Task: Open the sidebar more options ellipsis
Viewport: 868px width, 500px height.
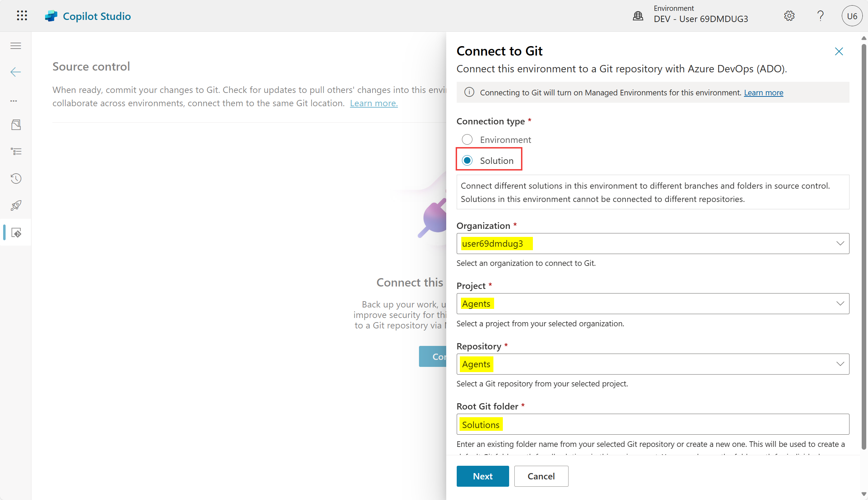Action: 14,101
